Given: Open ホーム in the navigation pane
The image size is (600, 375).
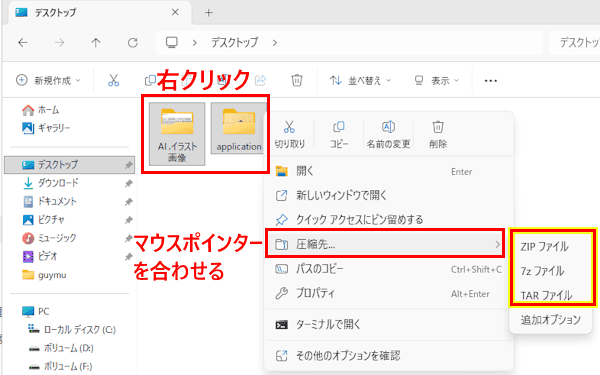Looking at the screenshot, I should pos(41,110).
